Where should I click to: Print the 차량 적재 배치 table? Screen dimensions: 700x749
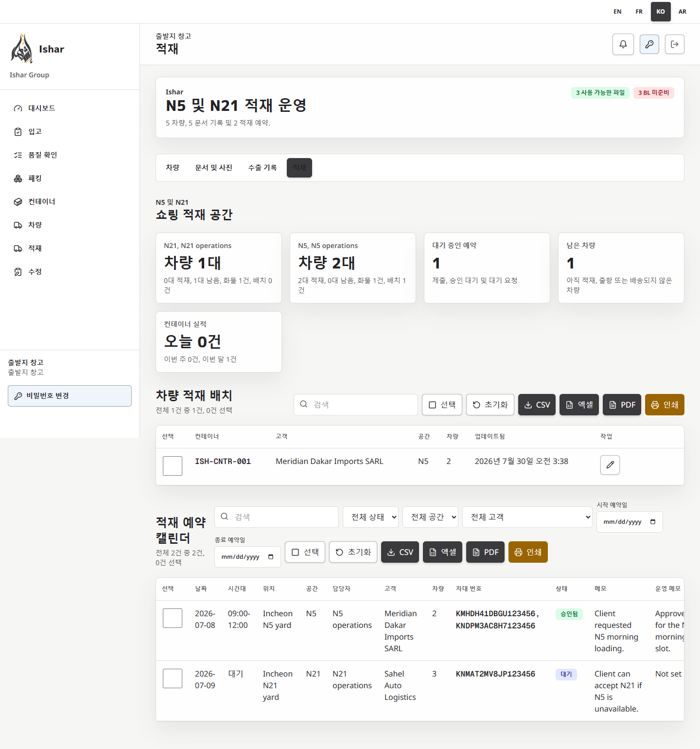[x=665, y=405]
